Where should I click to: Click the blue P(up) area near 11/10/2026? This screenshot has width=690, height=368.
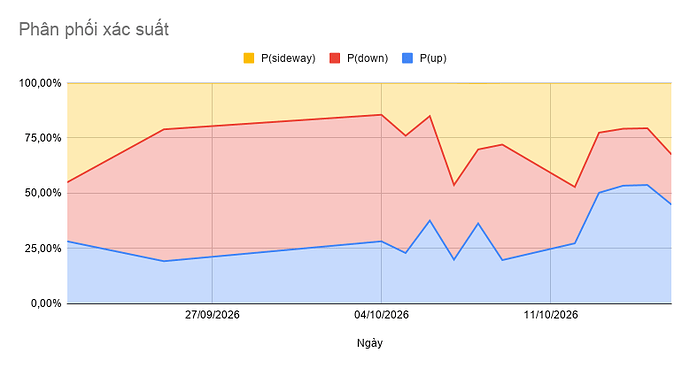(551, 276)
